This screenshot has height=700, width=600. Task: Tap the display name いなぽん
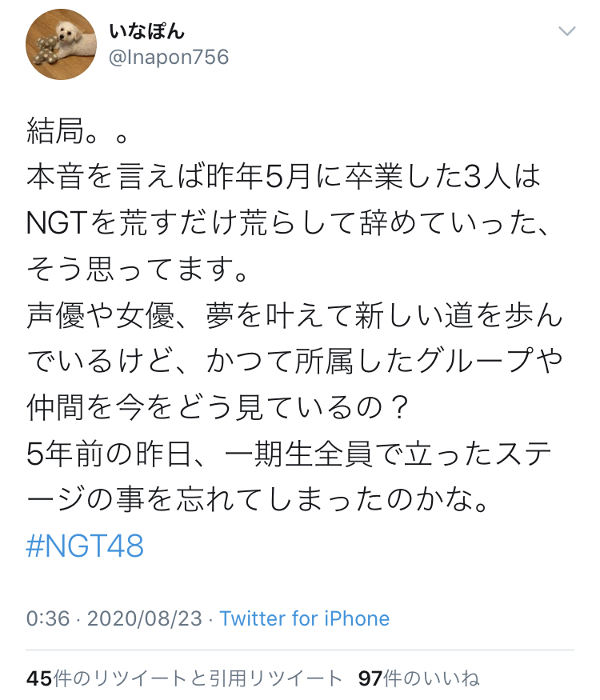[146, 31]
